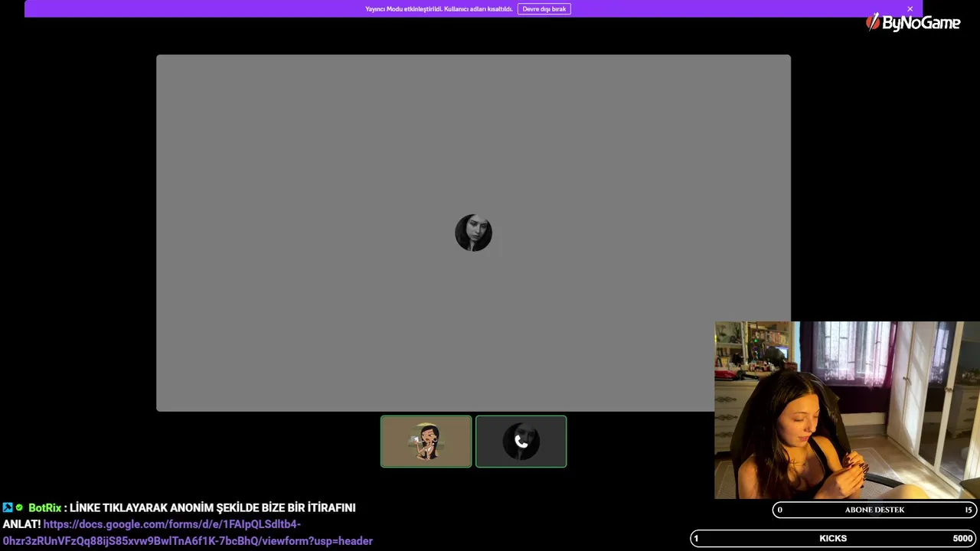This screenshot has width=980, height=551.
Task: Click the 'Devre dışı bırak' button
Action: [x=544, y=9]
